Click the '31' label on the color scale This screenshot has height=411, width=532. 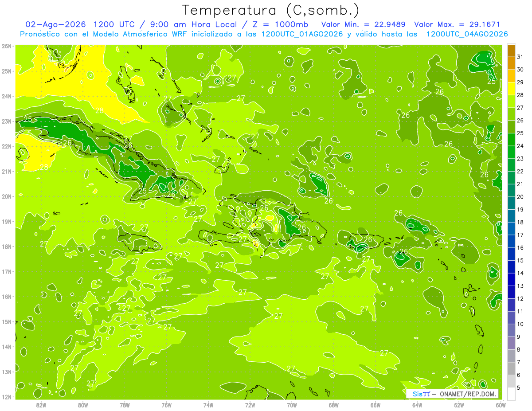point(520,57)
